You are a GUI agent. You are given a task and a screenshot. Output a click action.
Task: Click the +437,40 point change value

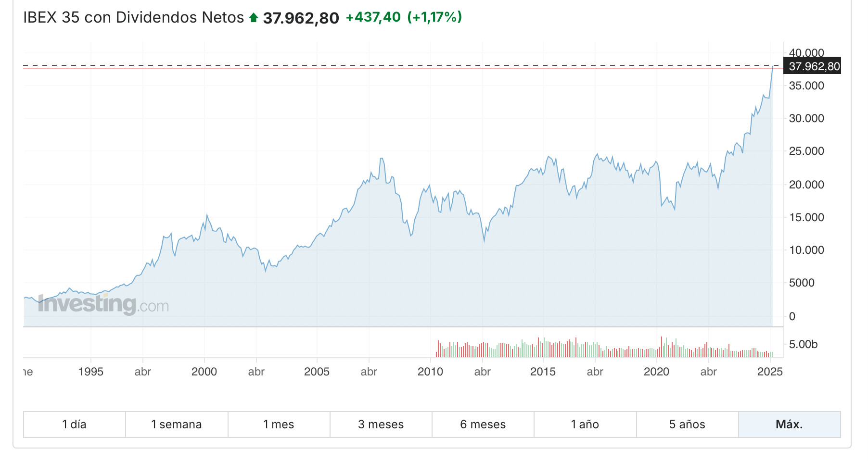tap(373, 17)
